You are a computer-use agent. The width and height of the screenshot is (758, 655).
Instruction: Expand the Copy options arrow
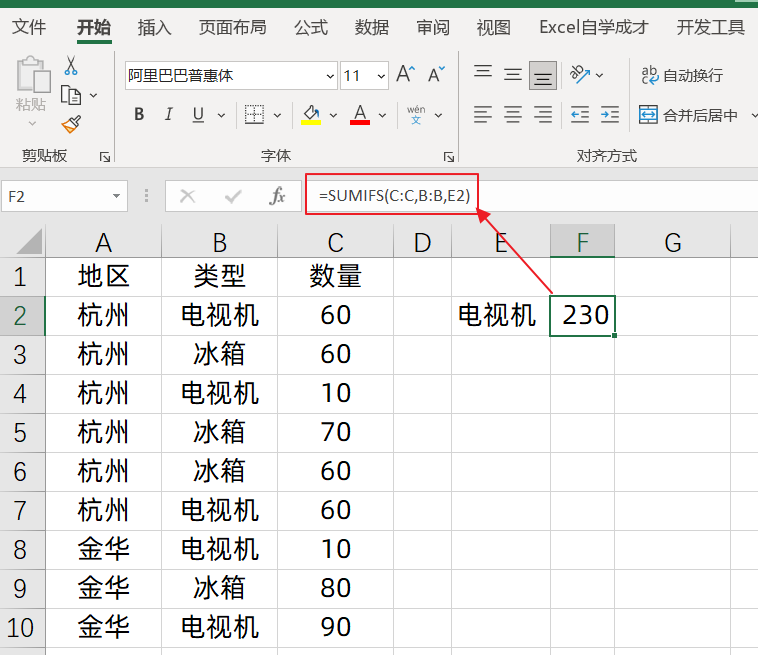click(x=93, y=95)
